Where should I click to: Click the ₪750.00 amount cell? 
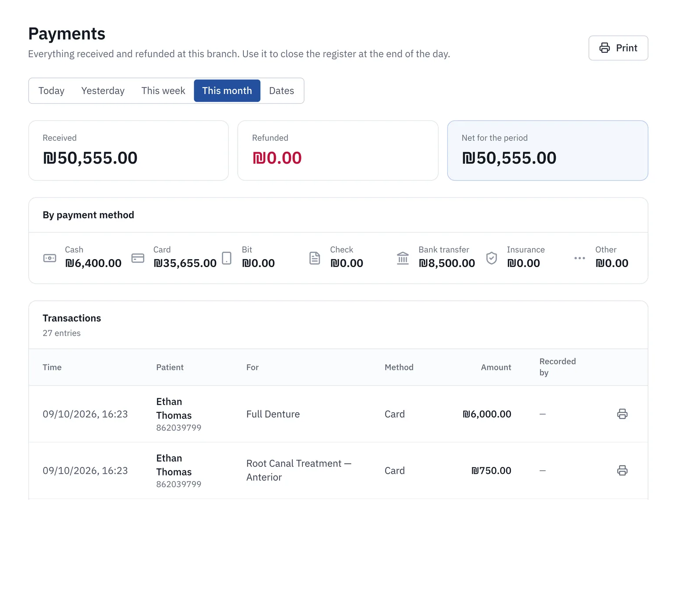point(491,470)
